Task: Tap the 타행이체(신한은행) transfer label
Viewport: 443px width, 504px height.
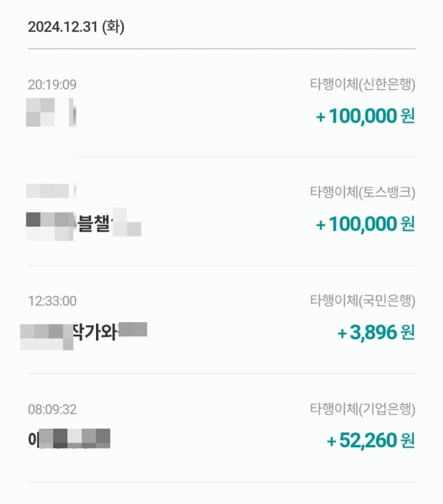Action: (x=363, y=85)
